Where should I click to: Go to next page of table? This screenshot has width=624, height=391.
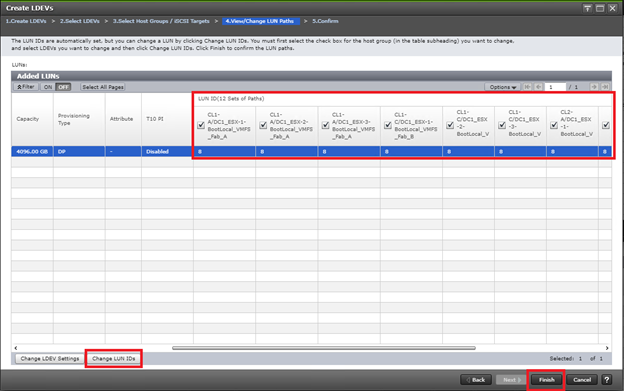click(x=593, y=87)
